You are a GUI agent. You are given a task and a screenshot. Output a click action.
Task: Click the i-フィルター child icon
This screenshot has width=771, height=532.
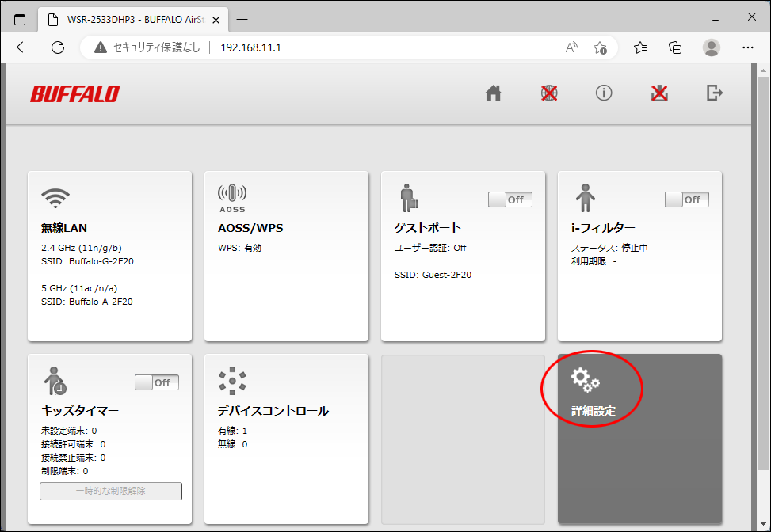pos(585,198)
